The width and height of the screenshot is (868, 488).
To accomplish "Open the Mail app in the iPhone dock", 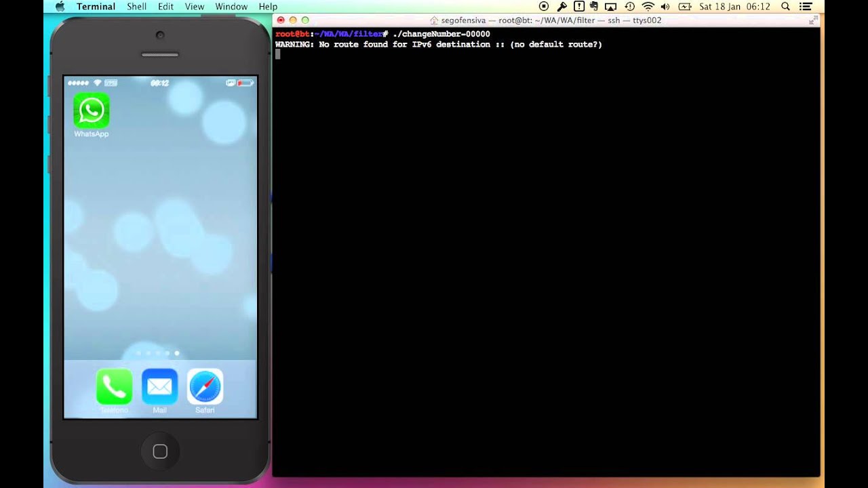I will click(x=159, y=386).
